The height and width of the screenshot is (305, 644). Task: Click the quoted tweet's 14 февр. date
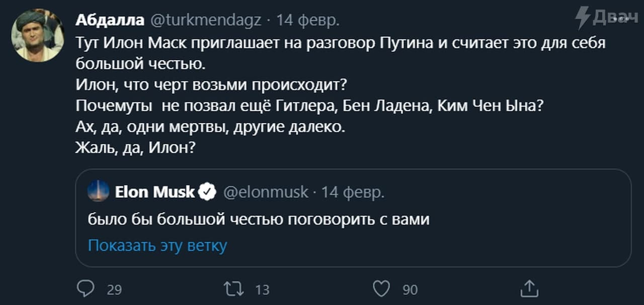[353, 192]
